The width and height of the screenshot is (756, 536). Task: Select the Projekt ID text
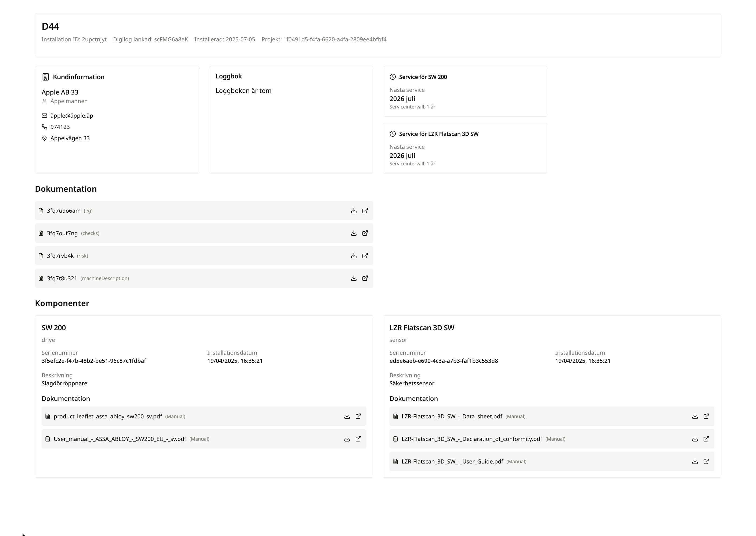pos(324,39)
